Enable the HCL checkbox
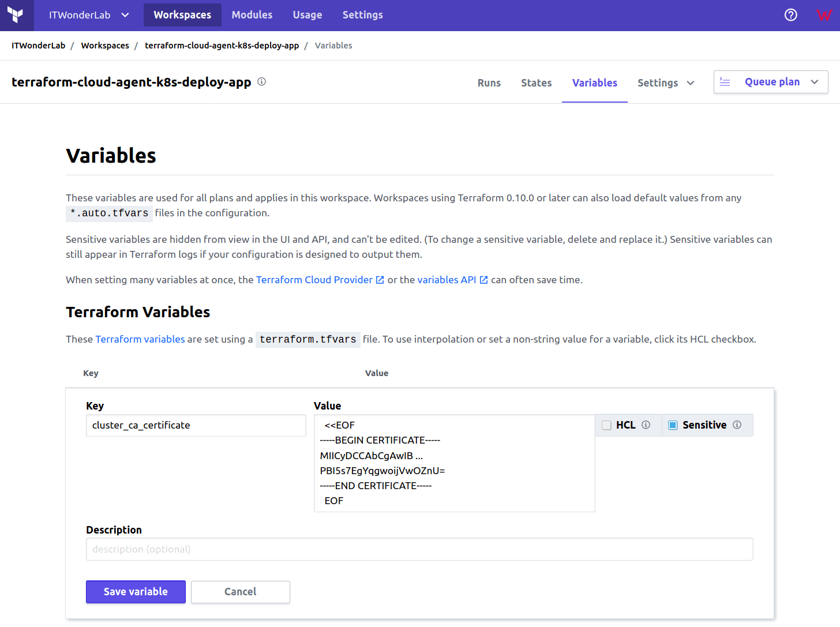840x627 pixels. pyautogui.click(x=606, y=425)
